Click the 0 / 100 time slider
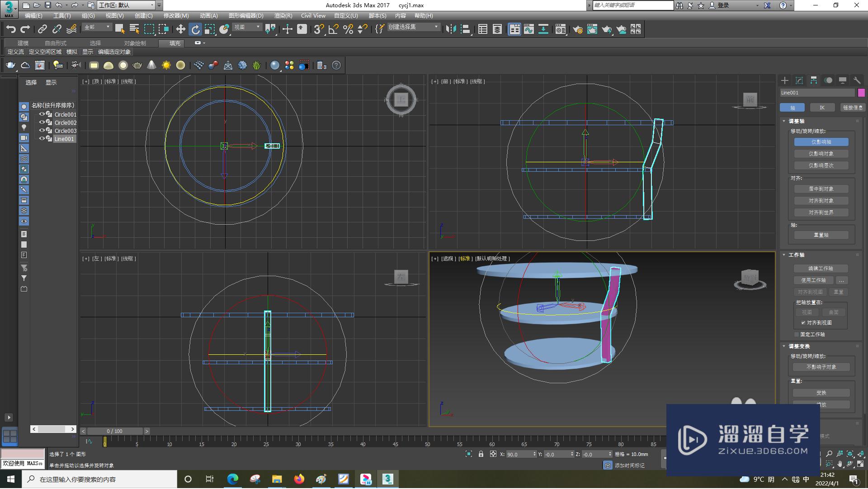 [x=115, y=431]
